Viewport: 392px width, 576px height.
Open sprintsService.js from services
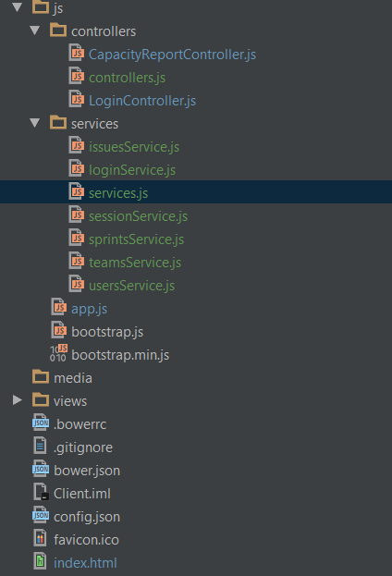(x=136, y=239)
